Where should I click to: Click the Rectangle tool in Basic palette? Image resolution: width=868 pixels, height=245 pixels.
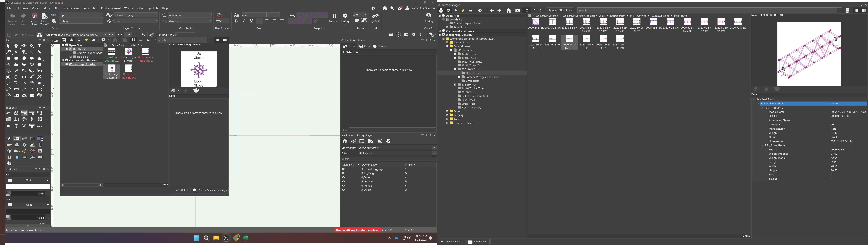[8, 58]
